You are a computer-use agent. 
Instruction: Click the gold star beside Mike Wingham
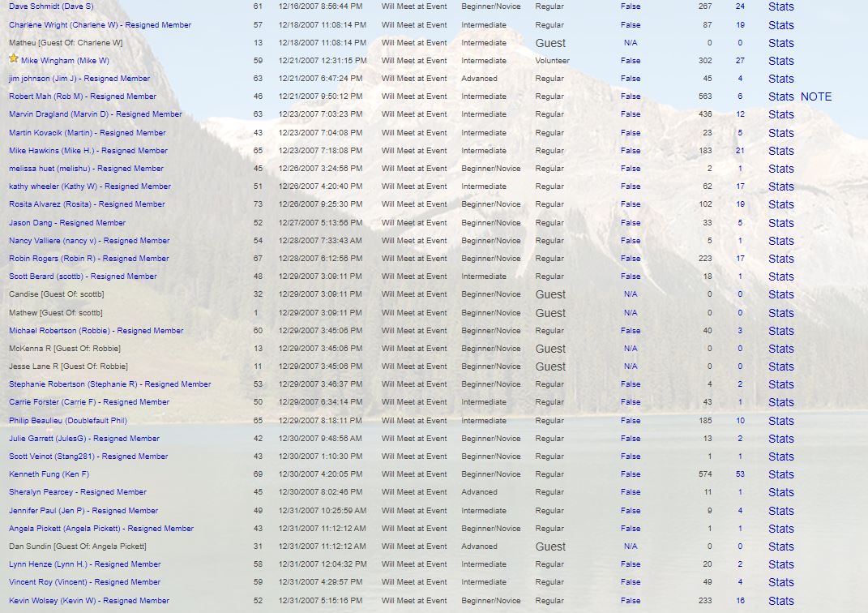point(14,59)
